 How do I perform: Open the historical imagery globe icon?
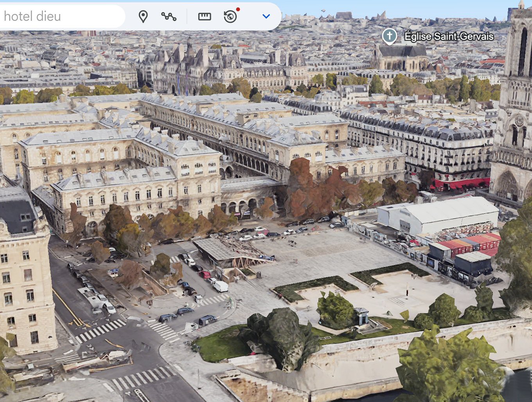coord(230,16)
